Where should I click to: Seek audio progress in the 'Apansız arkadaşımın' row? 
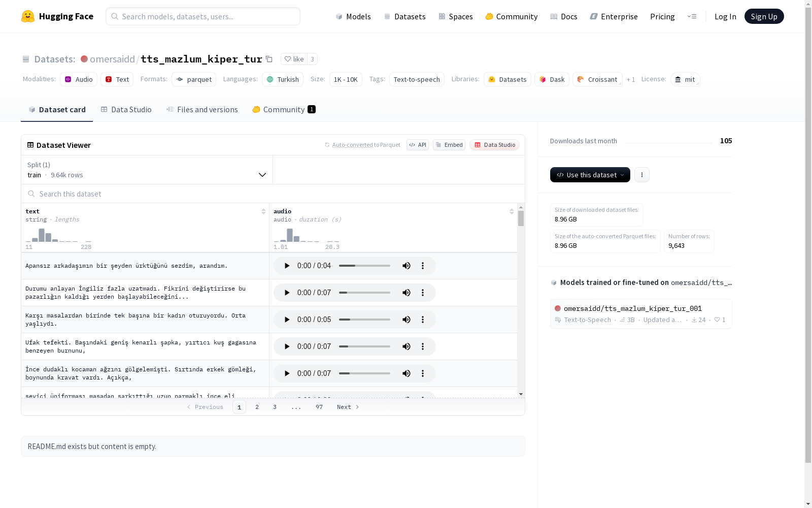pyautogui.click(x=364, y=266)
